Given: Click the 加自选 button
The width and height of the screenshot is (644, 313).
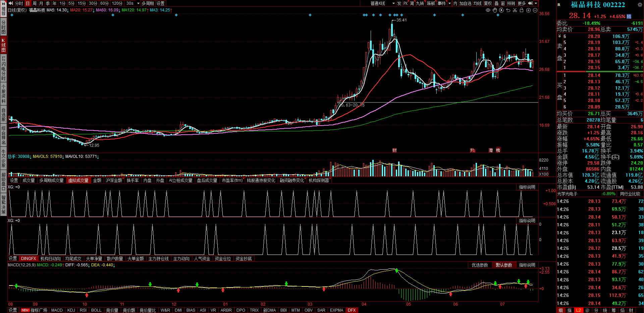Looking at the screenshot, I should click(465, 3).
